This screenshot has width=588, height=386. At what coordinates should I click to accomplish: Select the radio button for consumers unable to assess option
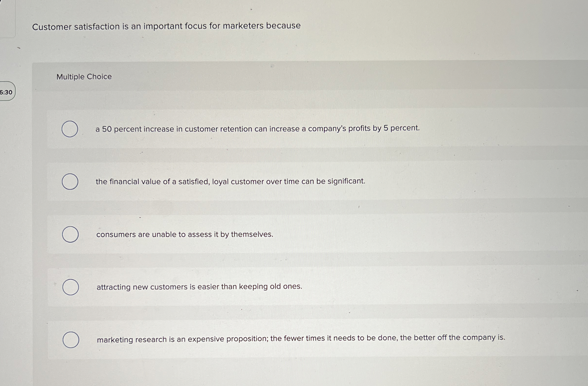70,235
